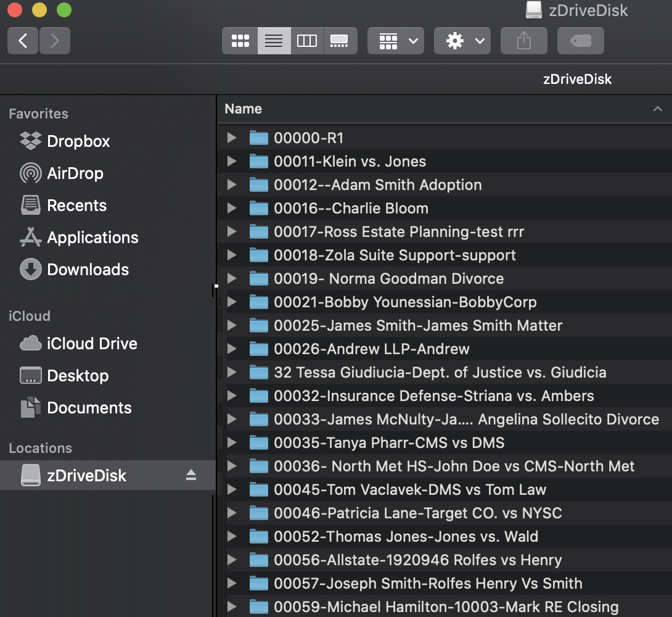Switch to column view in the toolbar
This screenshot has width=672, height=617.
coord(307,40)
